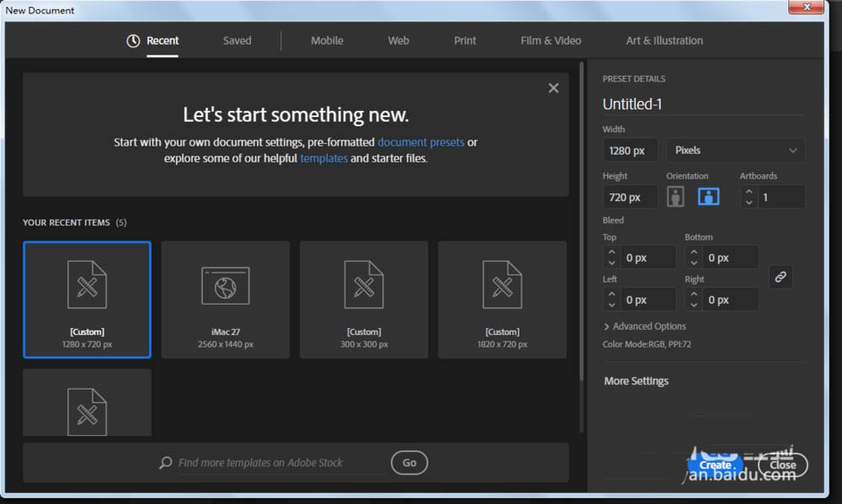Decrease Right bleed with down arrow
The width and height of the screenshot is (842, 504).
(694, 305)
